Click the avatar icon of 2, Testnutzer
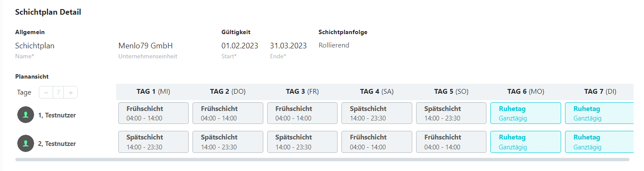The height and width of the screenshot is (171, 644). (25, 143)
